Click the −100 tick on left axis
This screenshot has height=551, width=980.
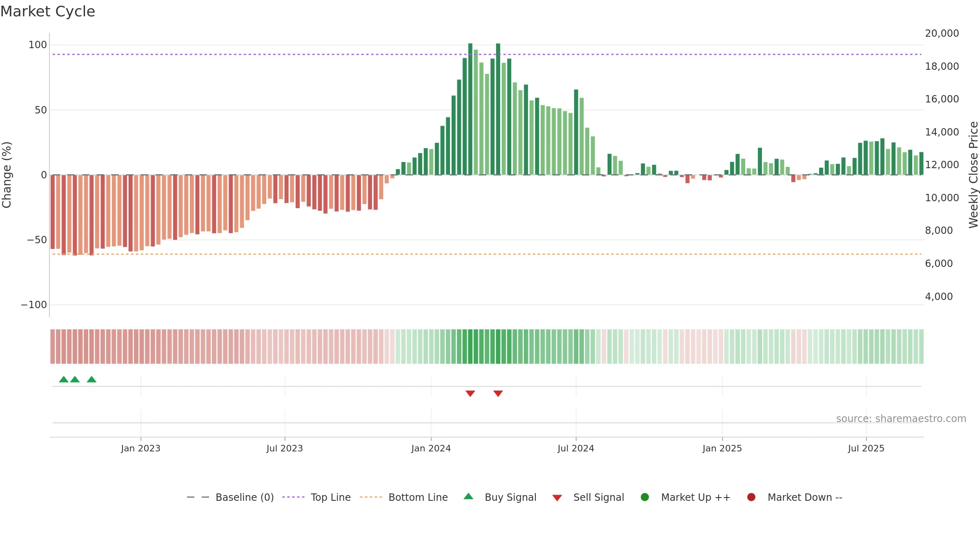tap(34, 305)
